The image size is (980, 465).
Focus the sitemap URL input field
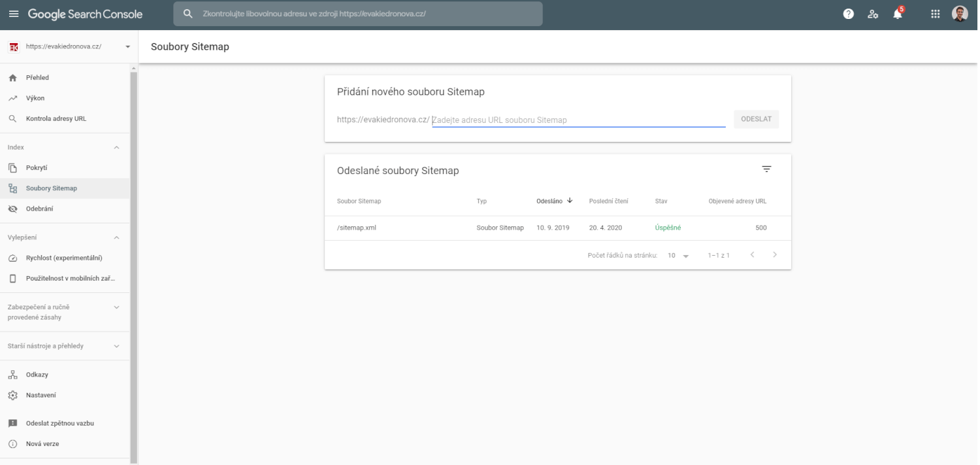[578, 120]
